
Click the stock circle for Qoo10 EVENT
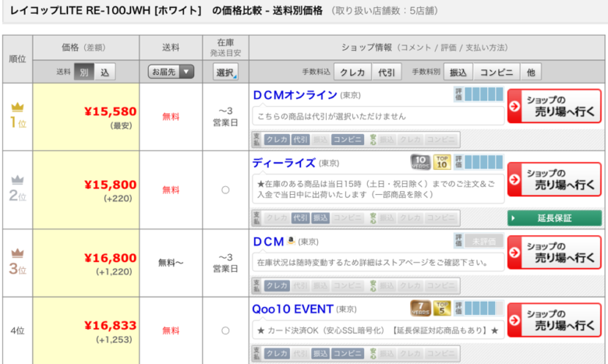pos(225,330)
